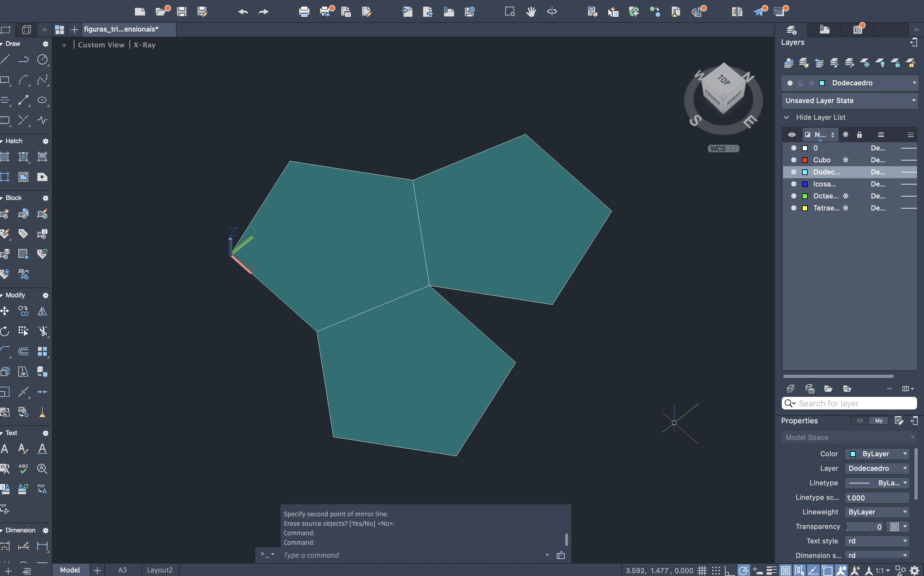Select the Move tool in Modify
Image resolution: width=924 pixels, height=576 pixels.
5,311
